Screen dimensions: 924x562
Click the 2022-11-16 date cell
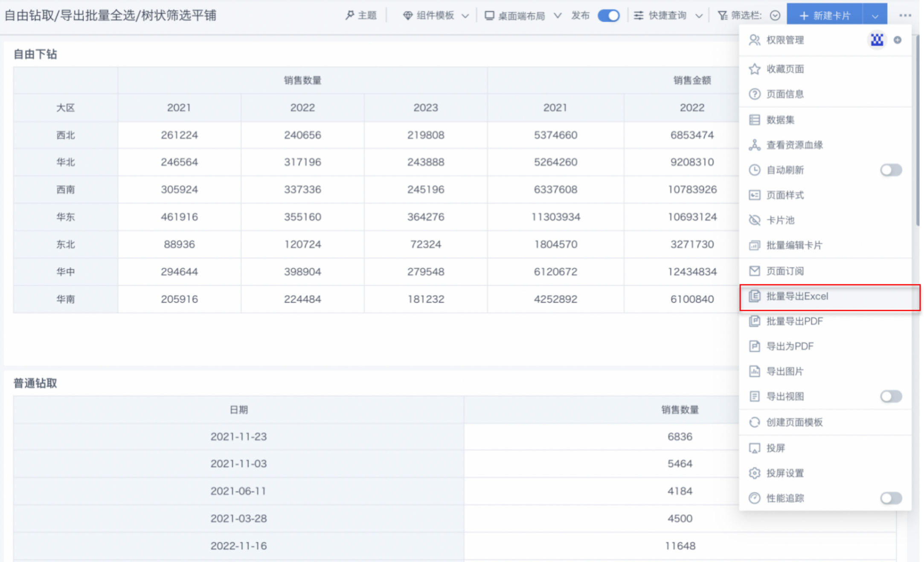(x=238, y=546)
